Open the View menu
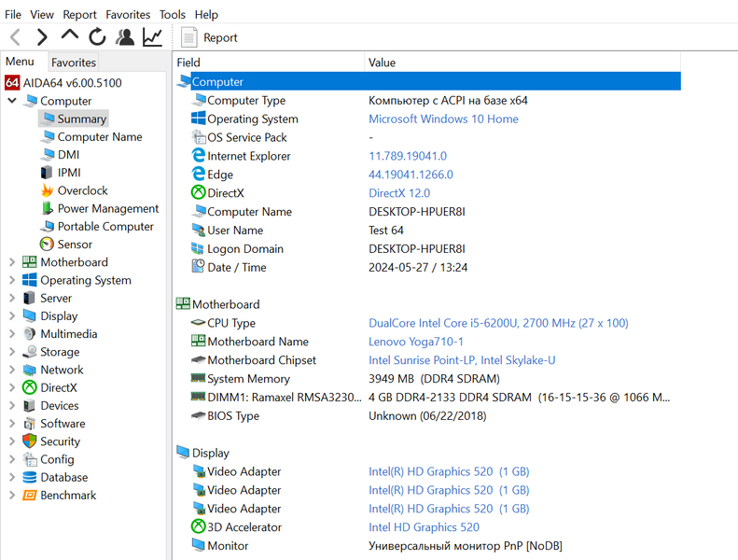This screenshot has height=560, width=738. click(x=42, y=15)
